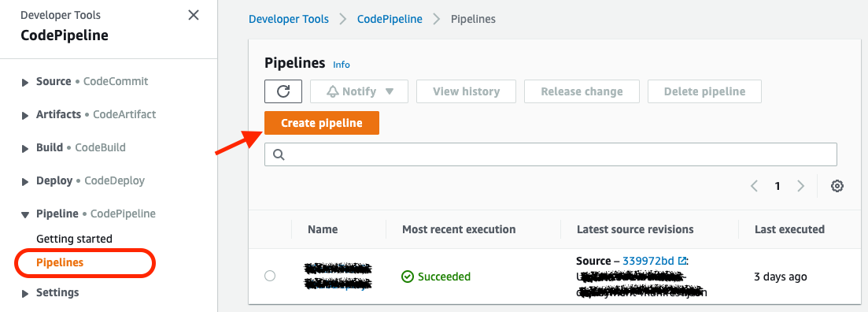Expand the Source CodeCommit section
This screenshot has height=312, width=868.
(x=25, y=83)
